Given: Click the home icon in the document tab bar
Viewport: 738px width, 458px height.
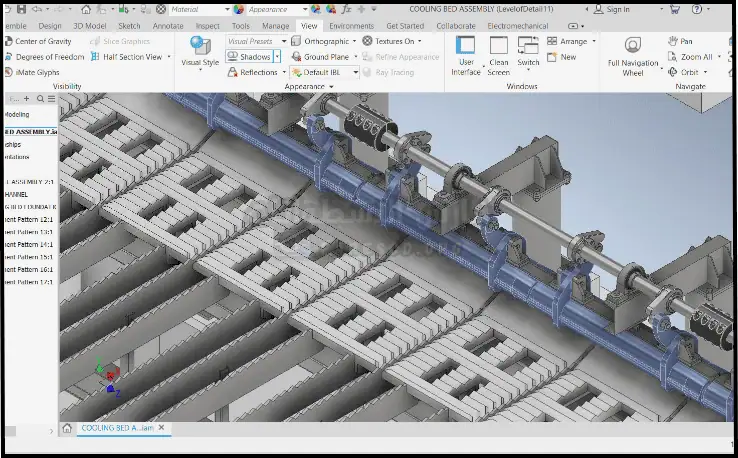Looking at the screenshot, I should (67, 428).
